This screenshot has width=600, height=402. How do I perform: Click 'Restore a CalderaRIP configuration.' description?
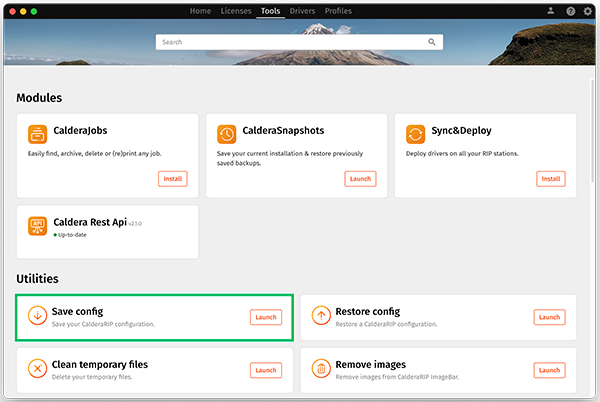point(386,324)
